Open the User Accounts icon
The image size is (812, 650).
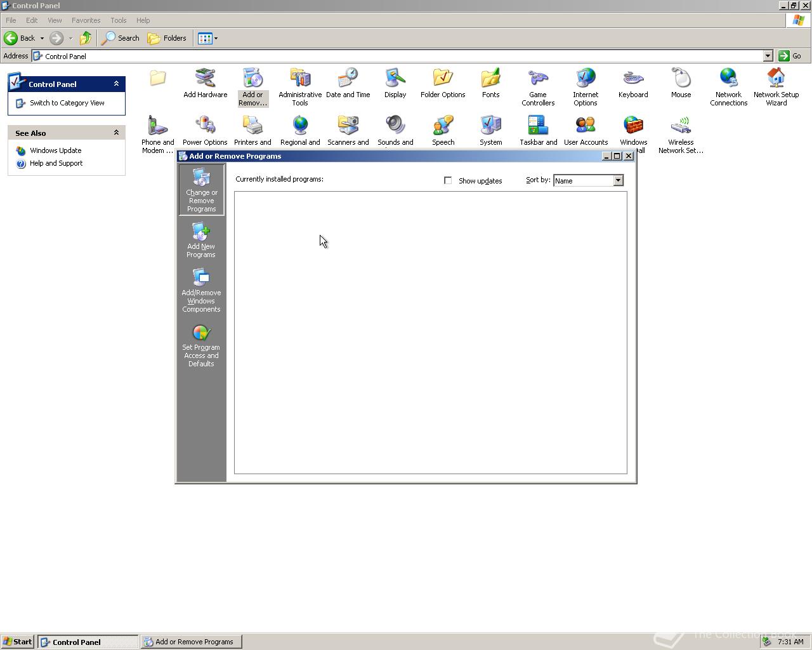[586, 131]
